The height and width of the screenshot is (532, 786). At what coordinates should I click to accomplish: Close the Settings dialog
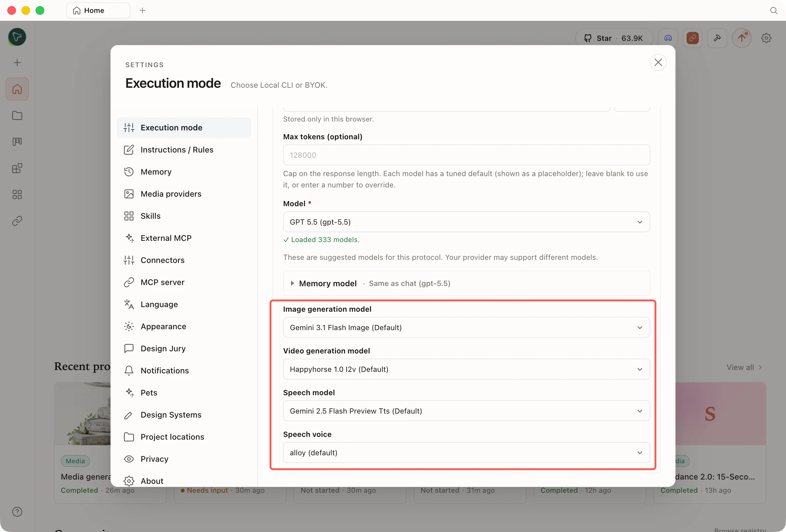tap(658, 62)
